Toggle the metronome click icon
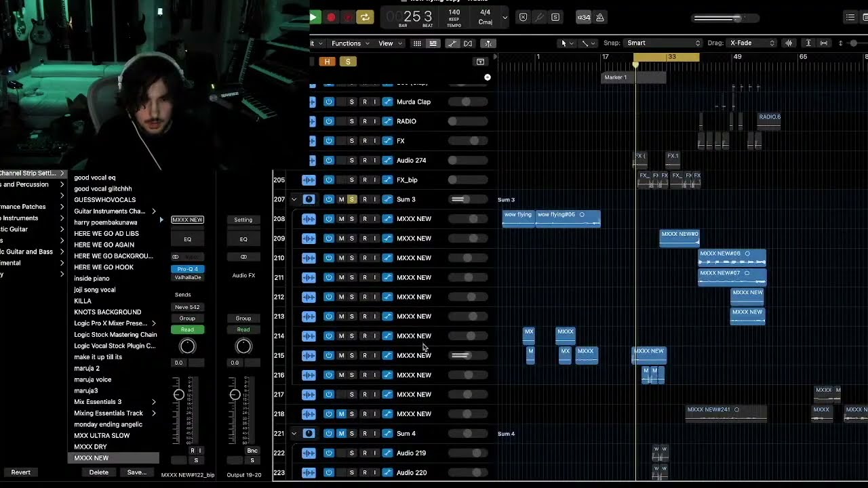This screenshot has height=488, width=868. coord(599,18)
